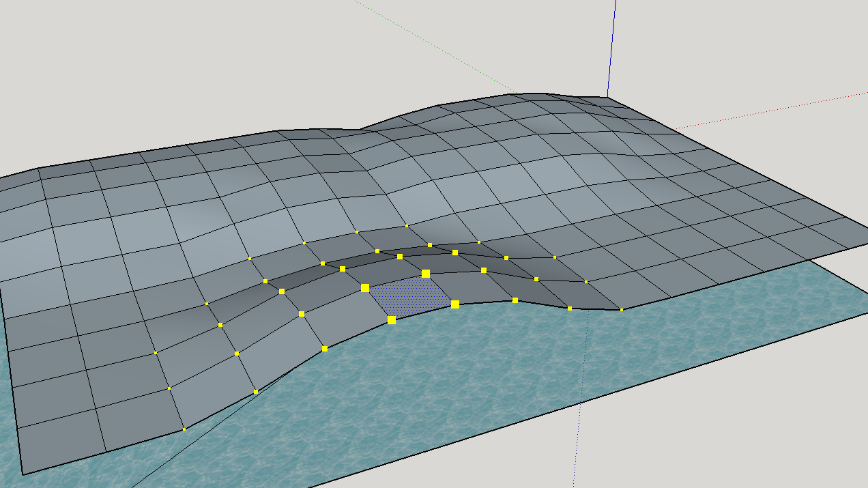Click the near-left bottom corner of terrain mesh
The image size is (868, 488).
pos(23,474)
